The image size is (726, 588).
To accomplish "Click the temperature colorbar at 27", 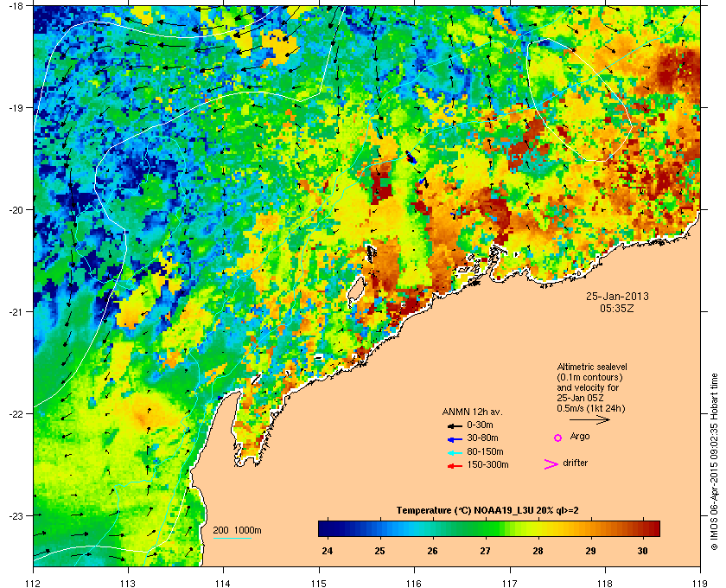I will pyautogui.click(x=485, y=528).
